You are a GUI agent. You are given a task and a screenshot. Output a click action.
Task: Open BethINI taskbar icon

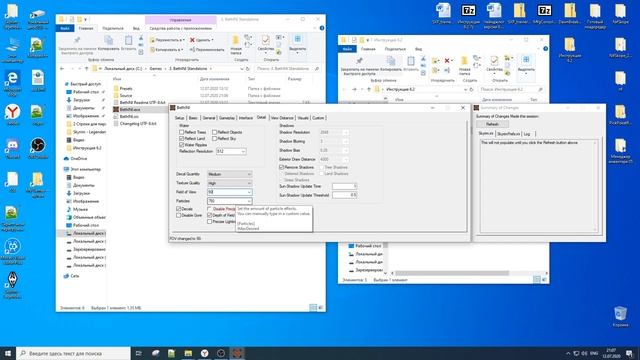click(237, 353)
